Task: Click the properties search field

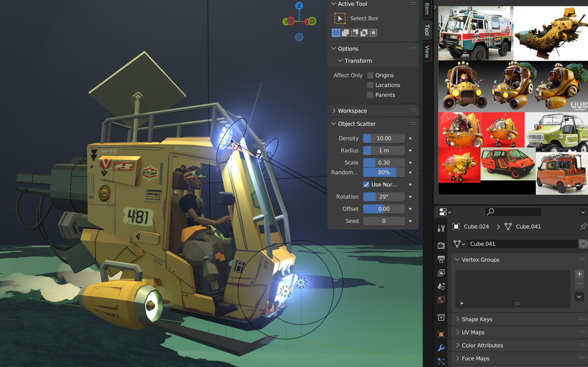Action: coord(513,212)
